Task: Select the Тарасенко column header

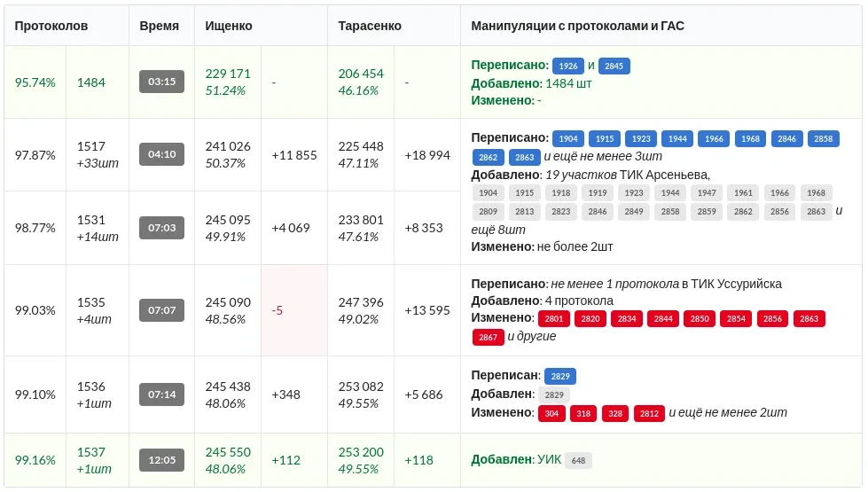Action: tap(370, 26)
